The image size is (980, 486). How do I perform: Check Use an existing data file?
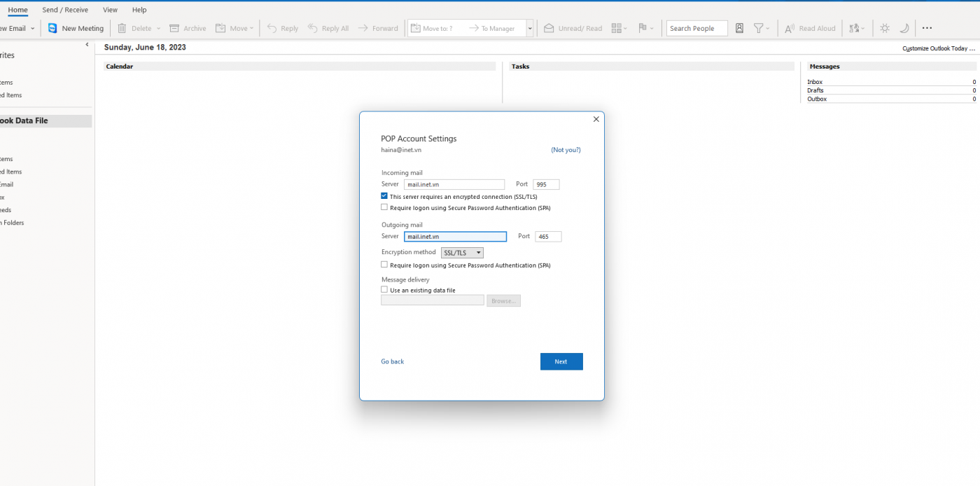[x=384, y=290]
